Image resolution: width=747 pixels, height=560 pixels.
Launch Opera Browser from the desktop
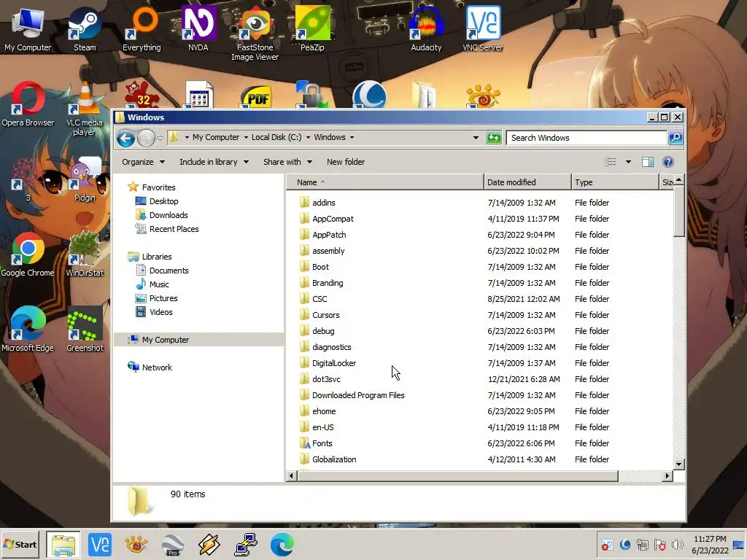pos(28,105)
